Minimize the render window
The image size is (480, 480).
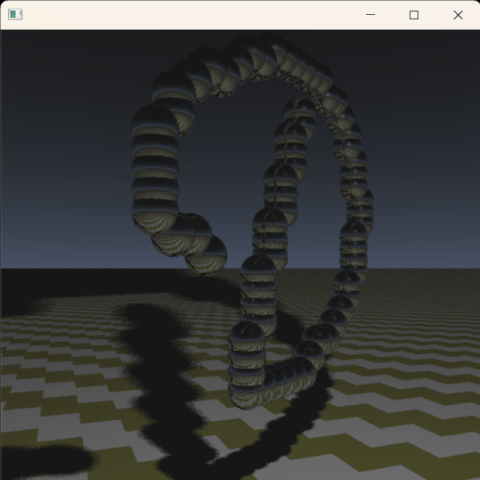tap(370, 15)
